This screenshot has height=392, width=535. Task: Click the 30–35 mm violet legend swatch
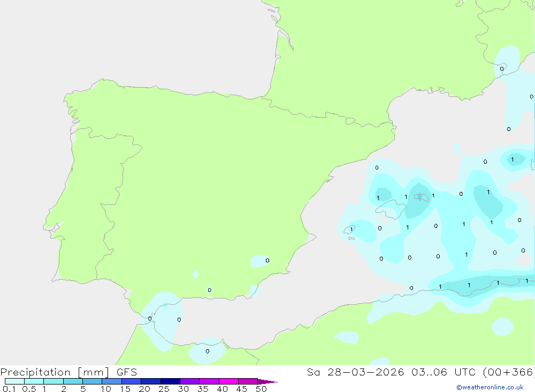tap(190, 381)
